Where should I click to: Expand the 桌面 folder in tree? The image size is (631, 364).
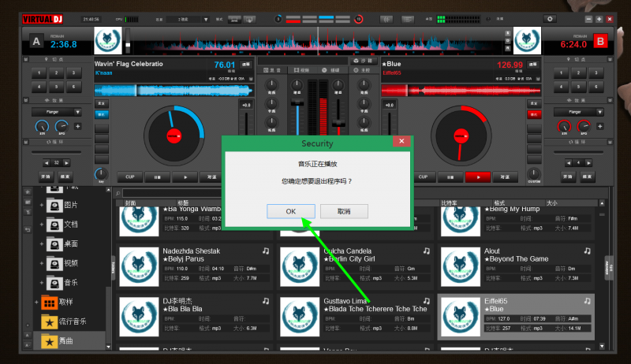[42, 244]
